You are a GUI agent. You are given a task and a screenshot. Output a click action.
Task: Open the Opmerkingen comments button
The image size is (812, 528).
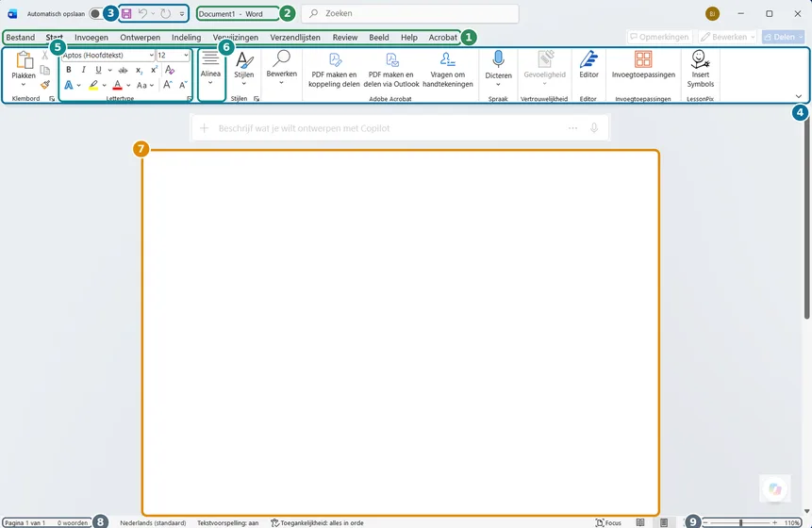point(659,37)
